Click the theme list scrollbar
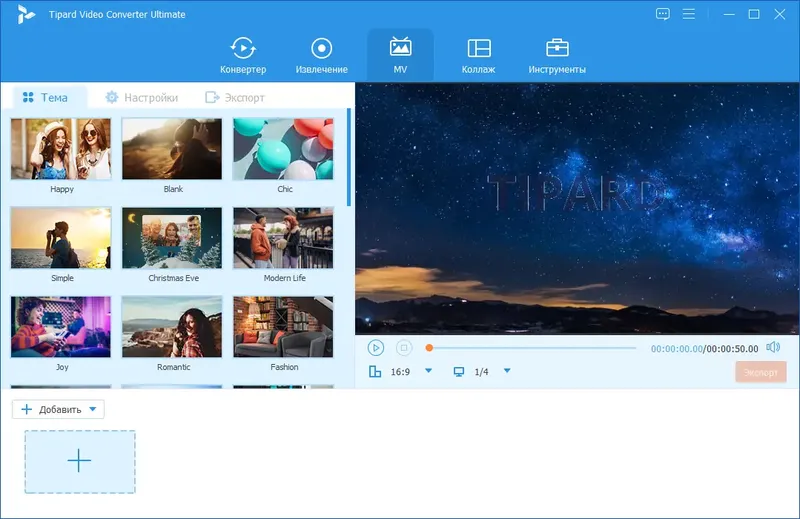Screen dimensions: 800x519 tap(349, 157)
